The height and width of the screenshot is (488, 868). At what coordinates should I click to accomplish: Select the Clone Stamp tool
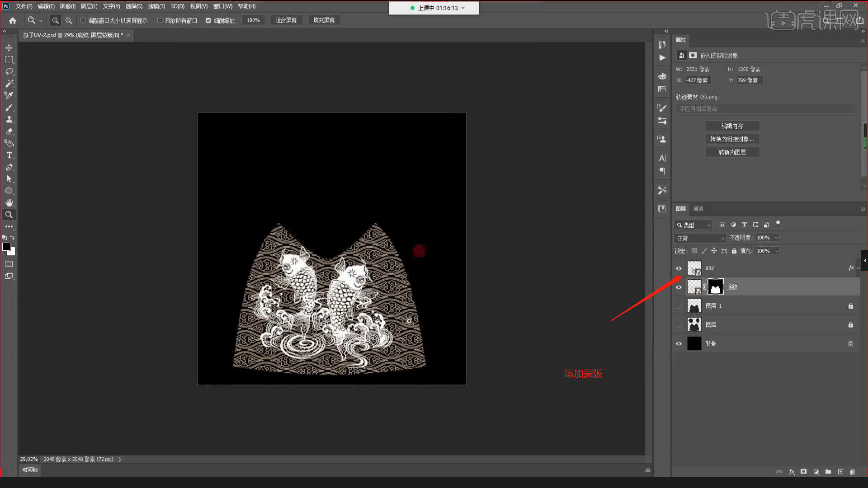click(x=9, y=119)
